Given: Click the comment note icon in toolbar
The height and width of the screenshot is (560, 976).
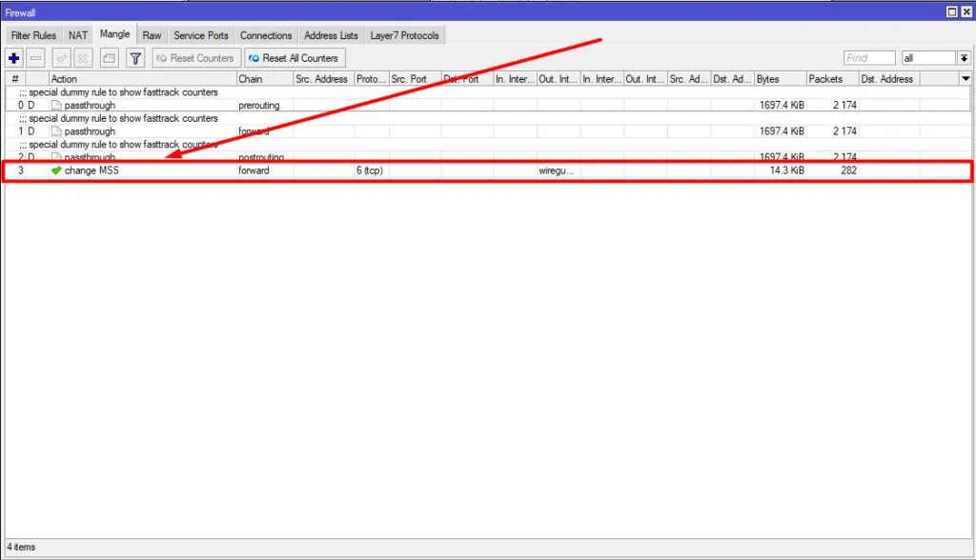Looking at the screenshot, I should [x=110, y=58].
